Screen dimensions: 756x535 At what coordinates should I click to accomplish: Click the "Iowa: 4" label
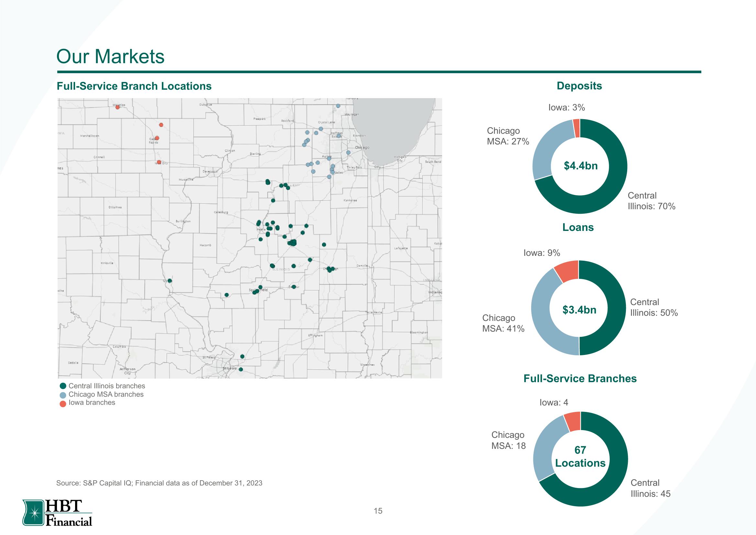554,403
